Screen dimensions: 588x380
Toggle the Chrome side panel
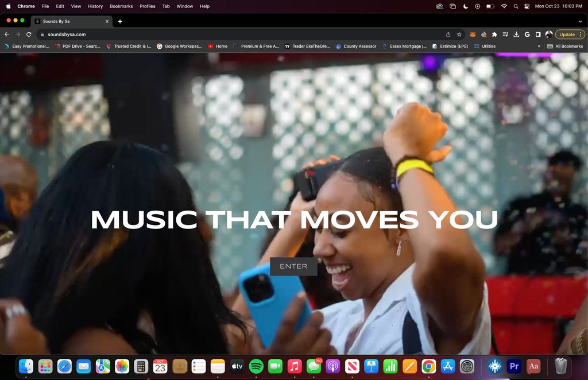[538, 34]
